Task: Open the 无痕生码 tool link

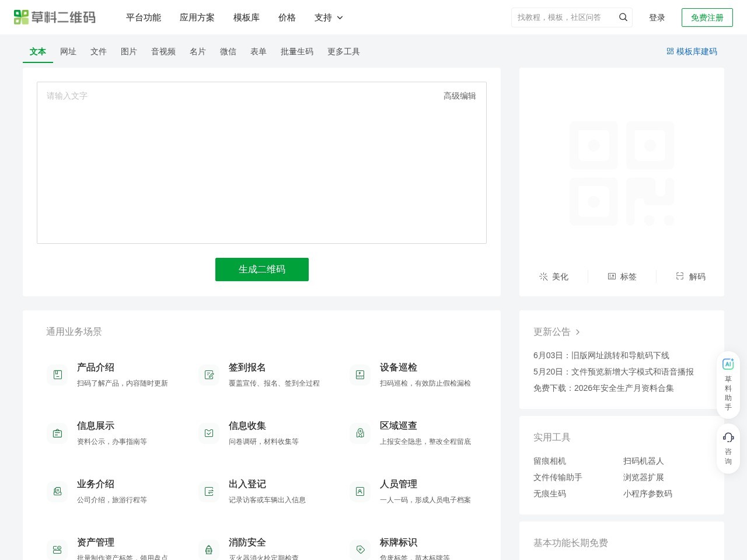Action: pos(550,494)
